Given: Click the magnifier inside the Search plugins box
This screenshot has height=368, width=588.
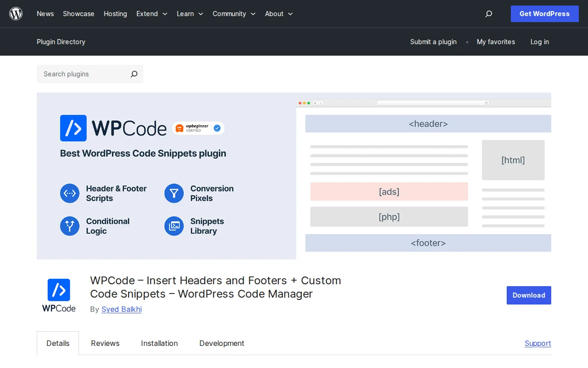Looking at the screenshot, I should pyautogui.click(x=134, y=74).
